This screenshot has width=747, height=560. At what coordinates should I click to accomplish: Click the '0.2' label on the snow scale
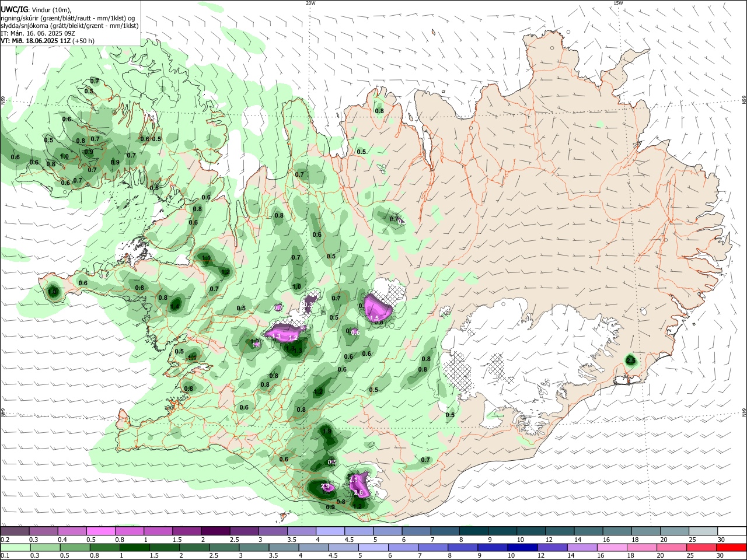click(5, 540)
